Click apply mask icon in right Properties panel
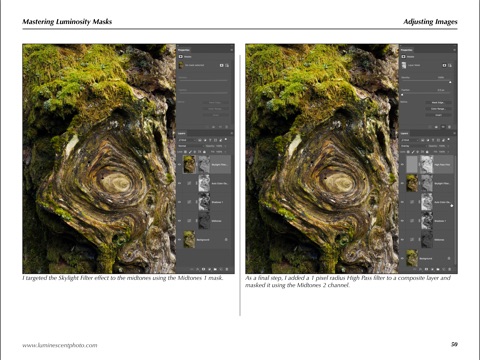This screenshot has height=360, width=480. (x=436, y=127)
